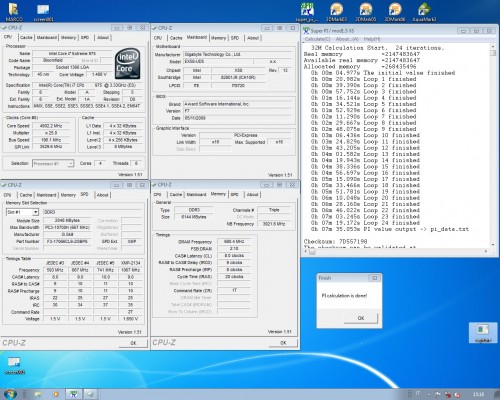This screenshot has height=400, width=500.
Task: Switch to the Cache tab in the processor CPU-Z window
Action: 26,37
